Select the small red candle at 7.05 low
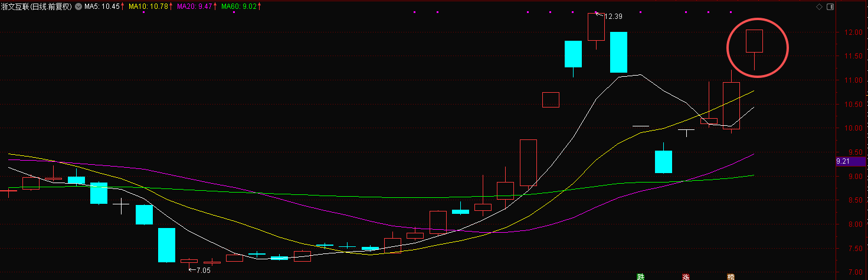 (189, 261)
